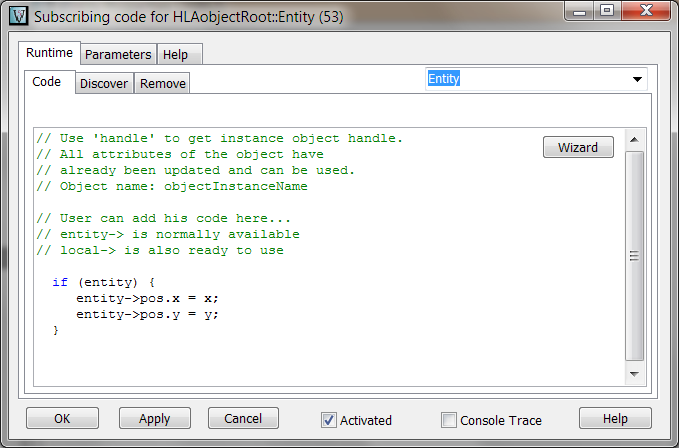Click the Help button at bottom right
The width and height of the screenshot is (679, 448).
[x=615, y=419]
